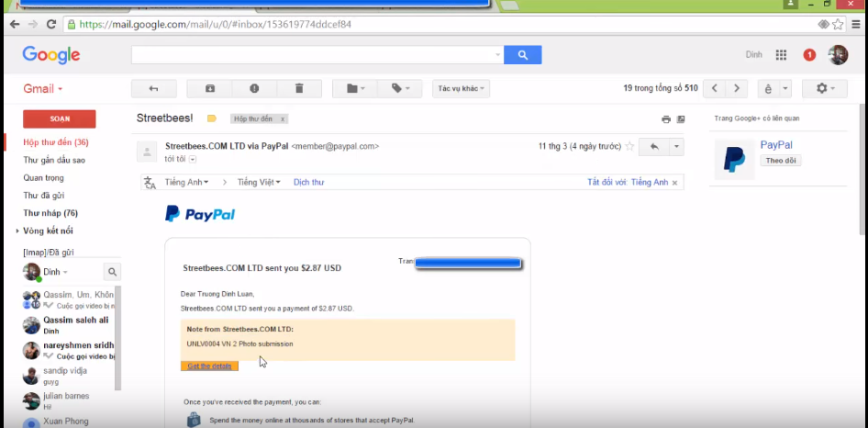Viewport: 868px width, 428px height.
Task: Open Thư đã gửi folder
Action: (x=44, y=196)
